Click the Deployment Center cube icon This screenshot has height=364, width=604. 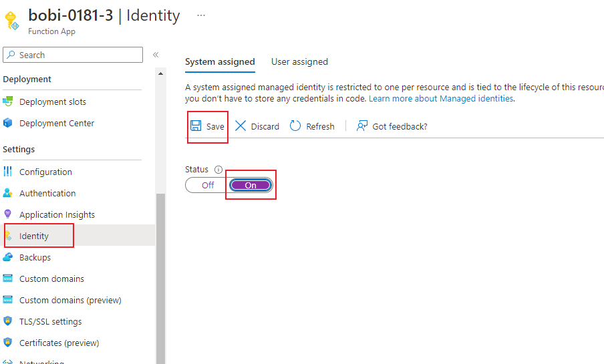tap(8, 123)
